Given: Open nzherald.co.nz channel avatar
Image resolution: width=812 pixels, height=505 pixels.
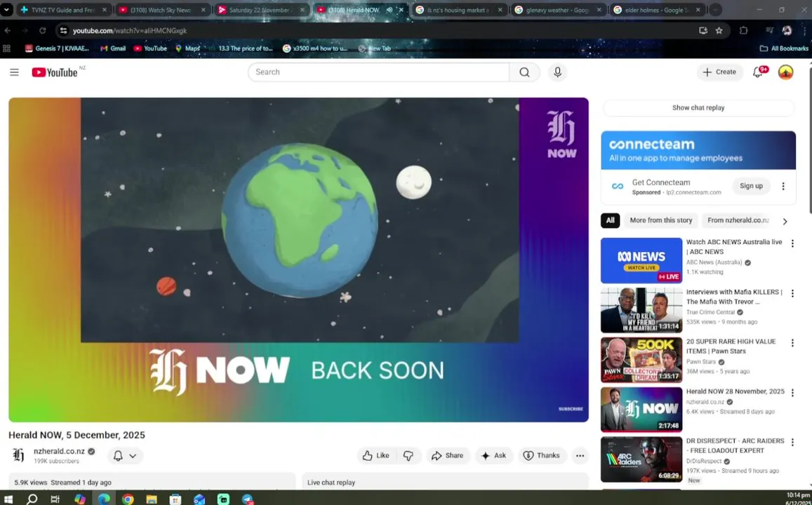Looking at the screenshot, I should point(19,455).
